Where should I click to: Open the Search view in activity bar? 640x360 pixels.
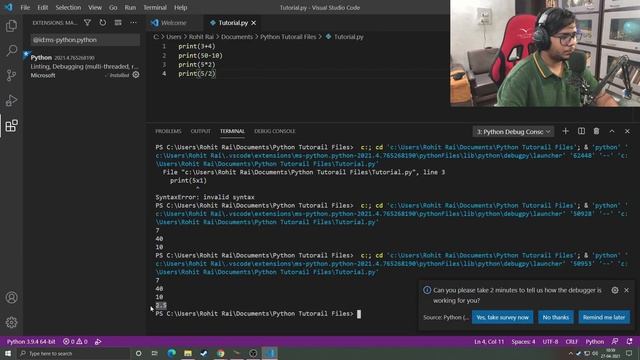tap(11, 50)
